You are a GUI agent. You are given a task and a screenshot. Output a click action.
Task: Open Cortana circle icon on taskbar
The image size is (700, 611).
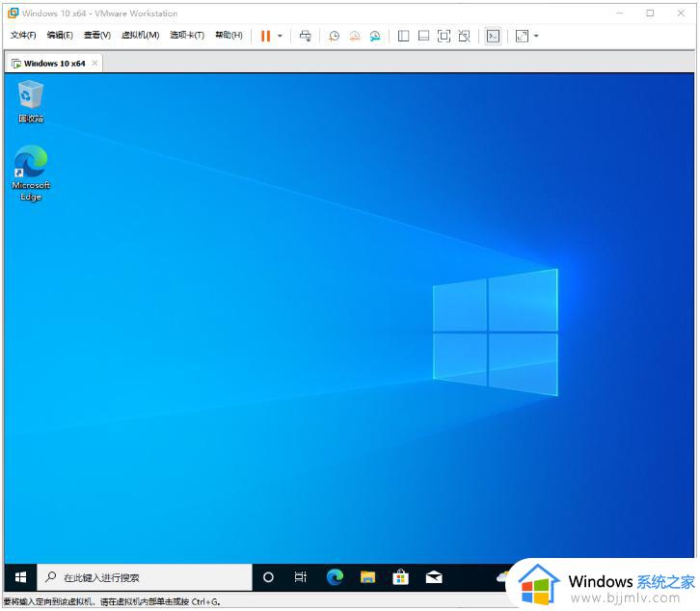coord(268,577)
